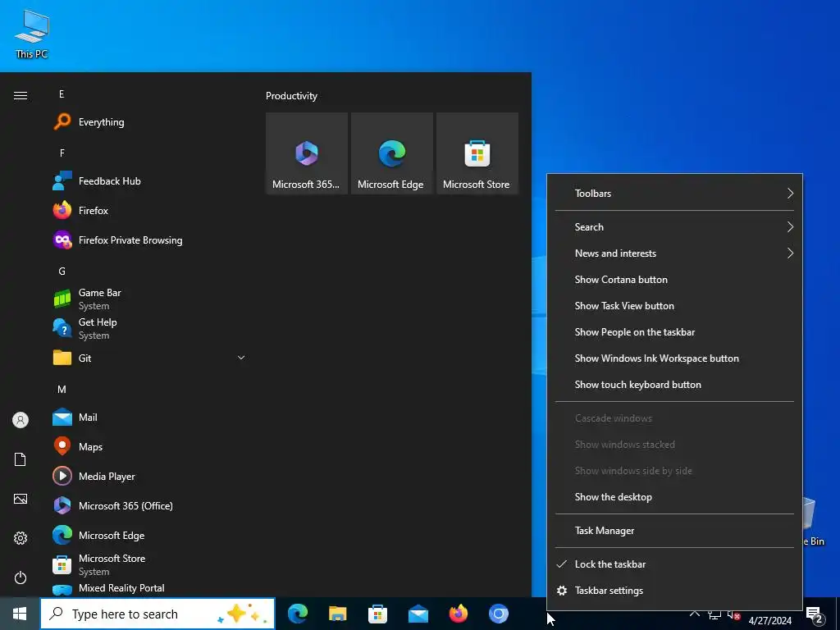840x630 pixels.
Task: Open Mixed Reality Portal
Action: tap(148, 588)
